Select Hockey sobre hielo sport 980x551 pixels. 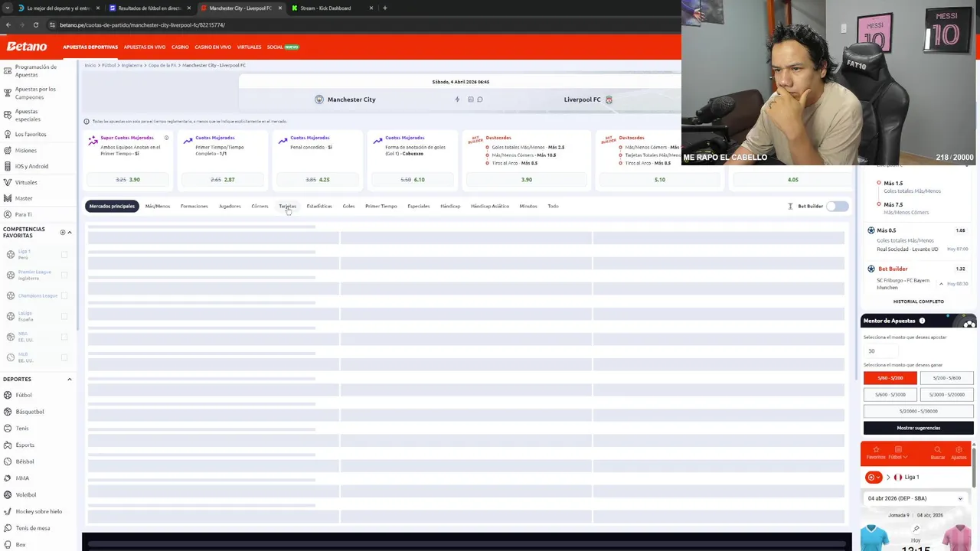[x=38, y=511]
